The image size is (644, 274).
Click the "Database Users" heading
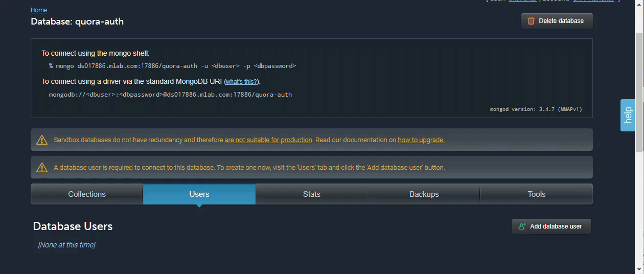(x=73, y=226)
